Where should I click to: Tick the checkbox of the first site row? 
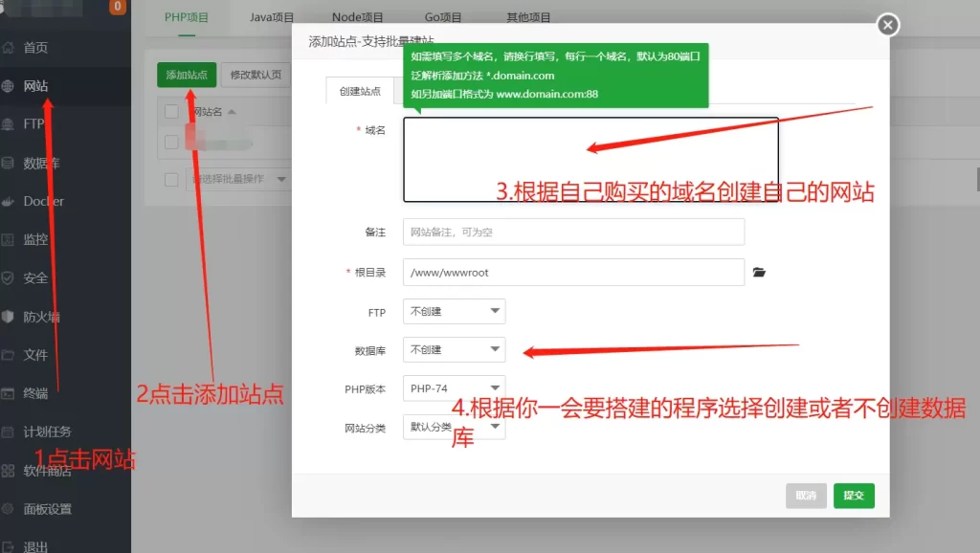tap(171, 142)
